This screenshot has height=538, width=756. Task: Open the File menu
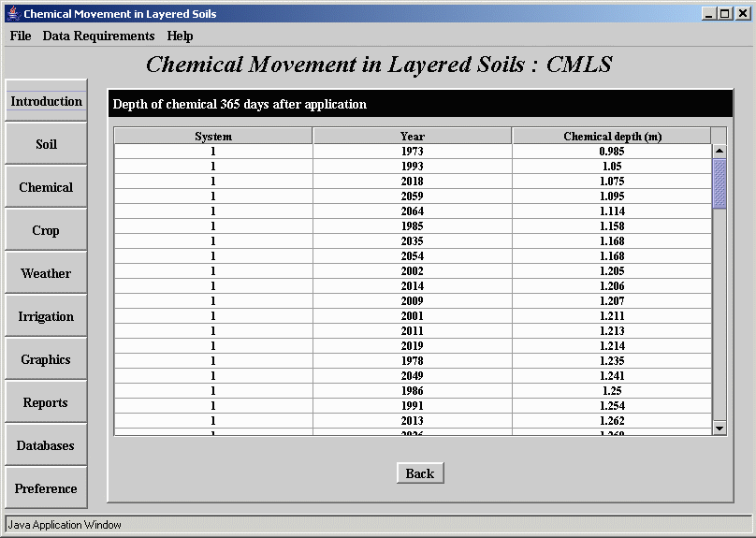tap(21, 36)
